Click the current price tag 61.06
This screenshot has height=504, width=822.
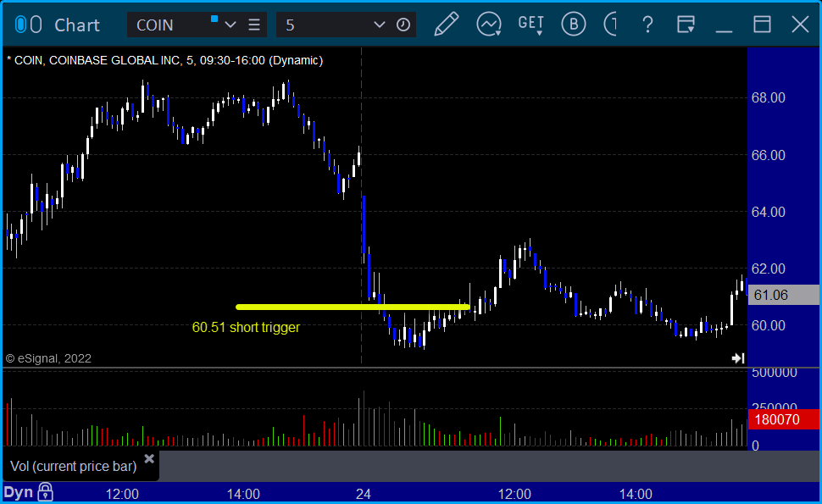783,295
